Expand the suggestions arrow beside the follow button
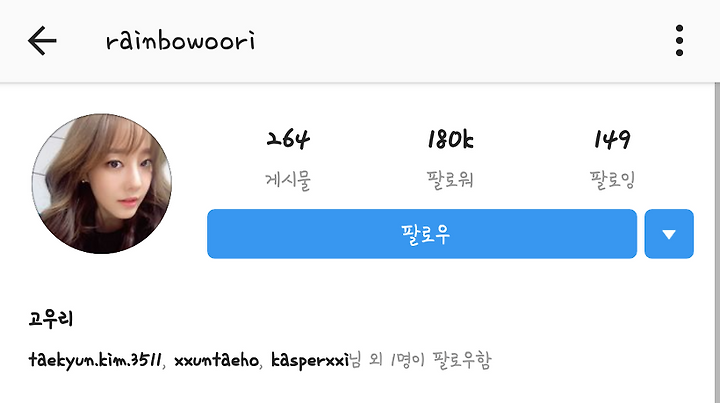Image resolution: width=720 pixels, height=403 pixels. (669, 234)
